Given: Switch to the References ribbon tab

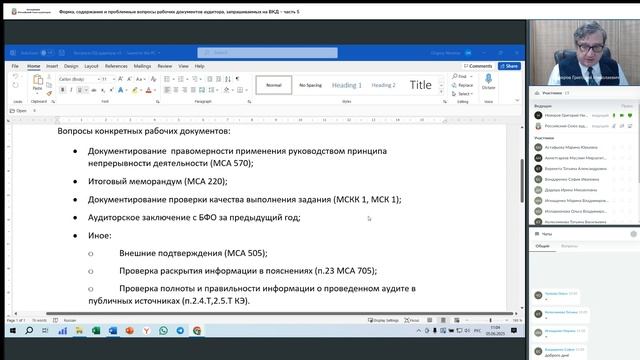Looking at the screenshot, I should pyautogui.click(x=116, y=66).
